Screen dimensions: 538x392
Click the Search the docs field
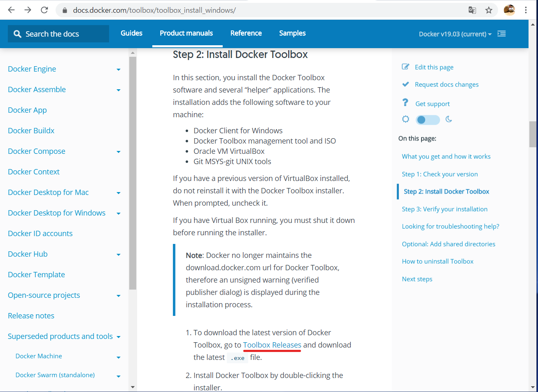58,34
